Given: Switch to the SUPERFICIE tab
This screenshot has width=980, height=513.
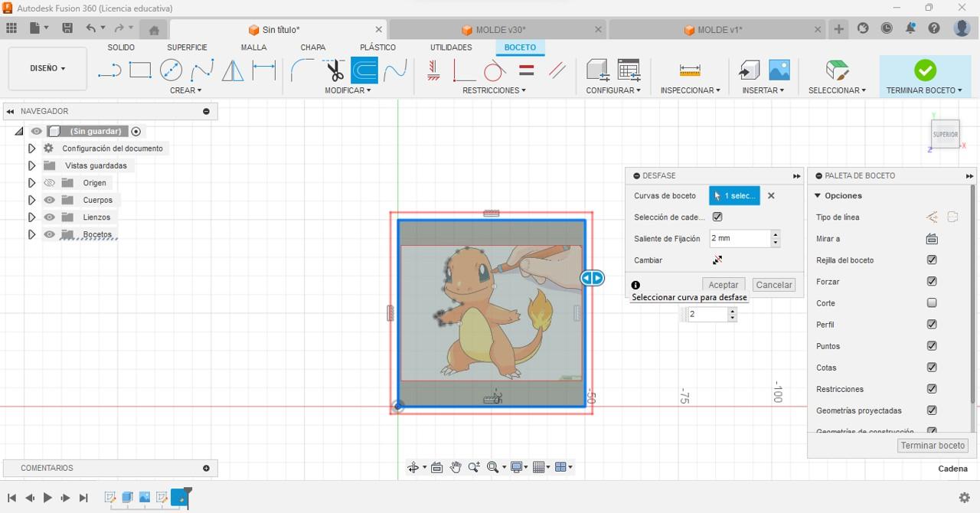Looking at the screenshot, I should (x=187, y=47).
